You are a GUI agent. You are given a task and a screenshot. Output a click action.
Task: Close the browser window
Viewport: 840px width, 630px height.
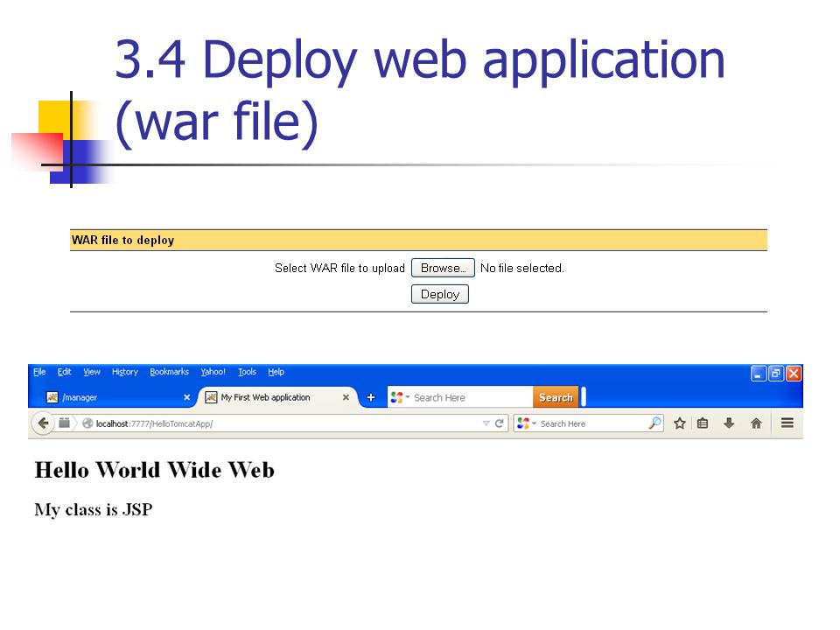[x=794, y=374]
